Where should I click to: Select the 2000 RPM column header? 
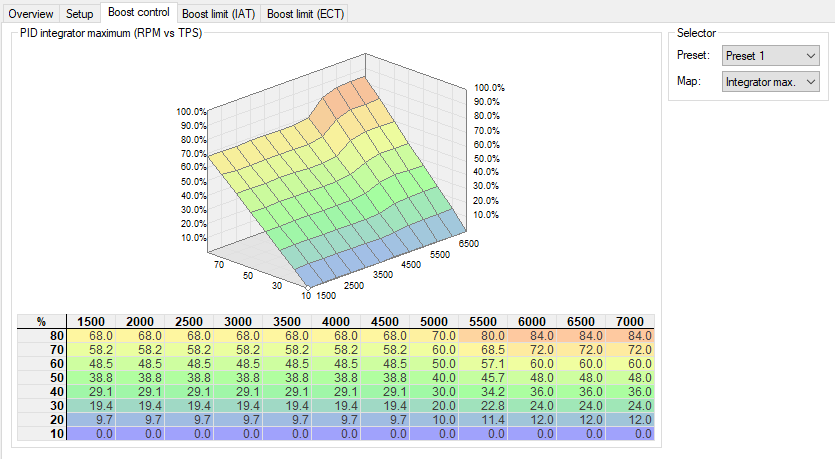140,322
